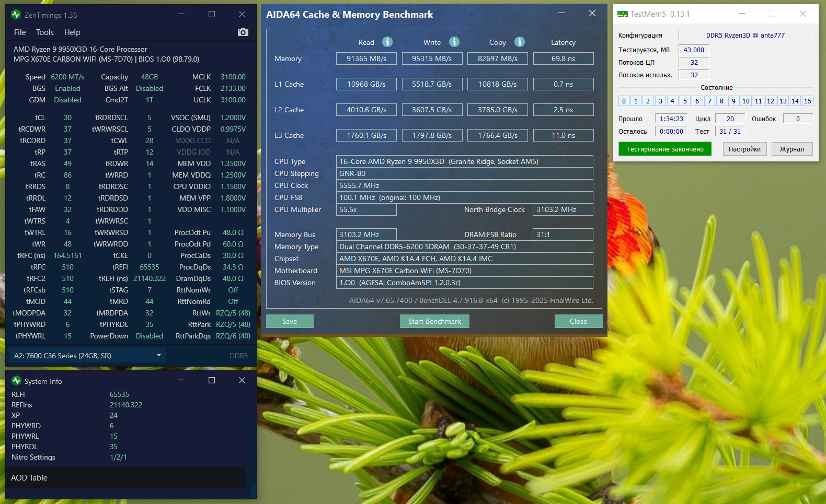Image resolution: width=826 pixels, height=504 pixels.
Task: Click the MCLK value 3100.00
Action: (x=233, y=77)
